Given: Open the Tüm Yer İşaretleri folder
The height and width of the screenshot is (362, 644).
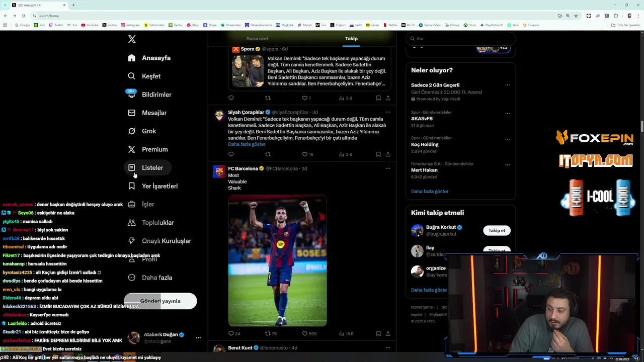Looking at the screenshot, I should pos(625,25).
